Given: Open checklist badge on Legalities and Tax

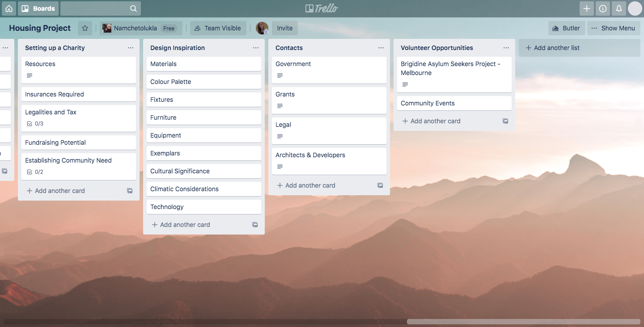Looking at the screenshot, I should click(x=35, y=124).
